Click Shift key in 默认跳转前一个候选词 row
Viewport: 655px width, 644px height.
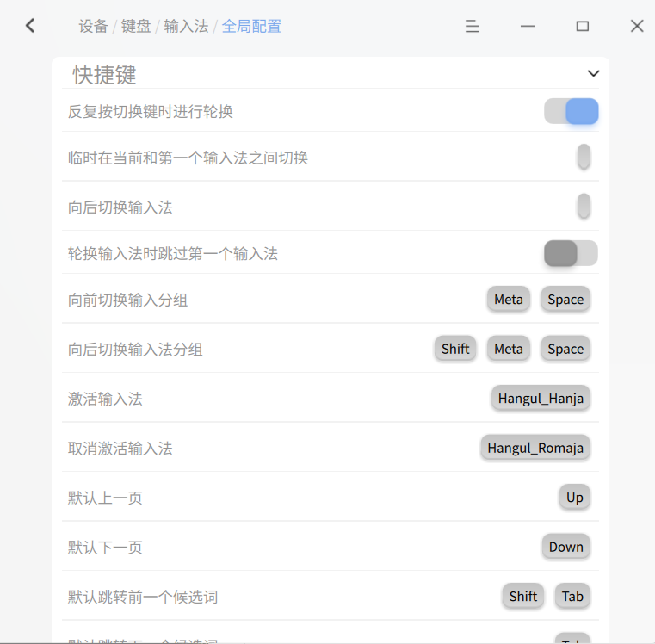[523, 596]
